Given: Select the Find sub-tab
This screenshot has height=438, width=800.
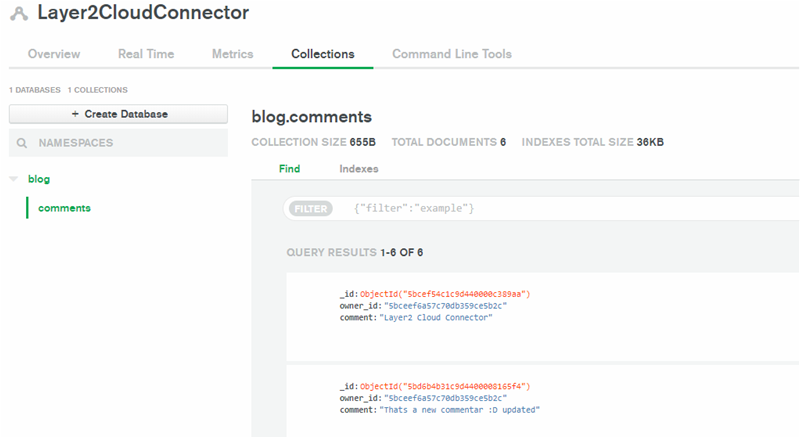Looking at the screenshot, I should point(289,169).
